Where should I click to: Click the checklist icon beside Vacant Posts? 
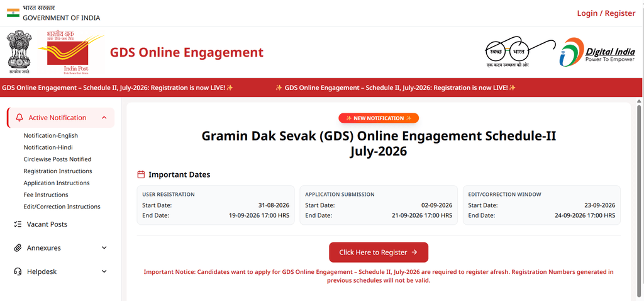(17, 224)
